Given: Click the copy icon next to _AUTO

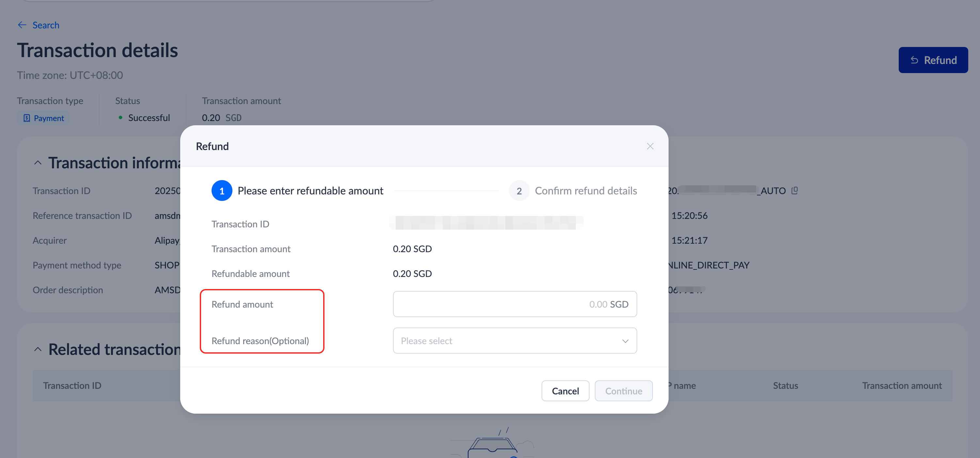Looking at the screenshot, I should [794, 191].
